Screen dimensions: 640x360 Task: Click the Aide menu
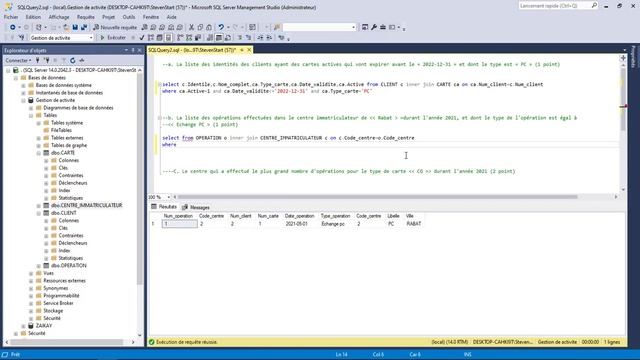171,17
